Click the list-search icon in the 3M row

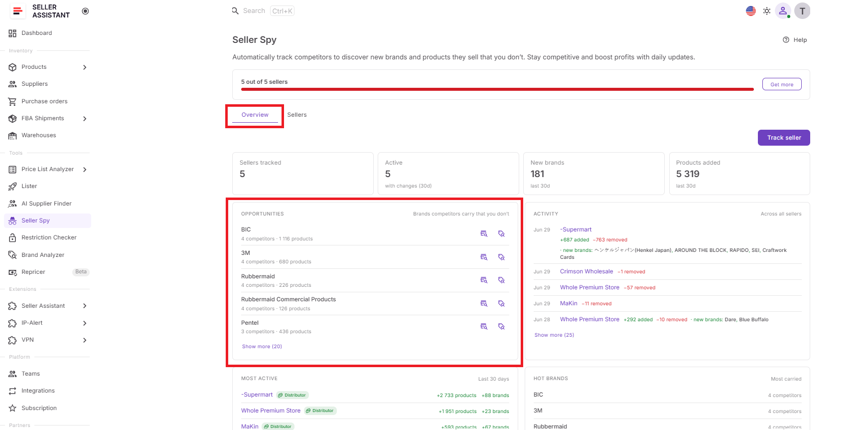pos(484,257)
